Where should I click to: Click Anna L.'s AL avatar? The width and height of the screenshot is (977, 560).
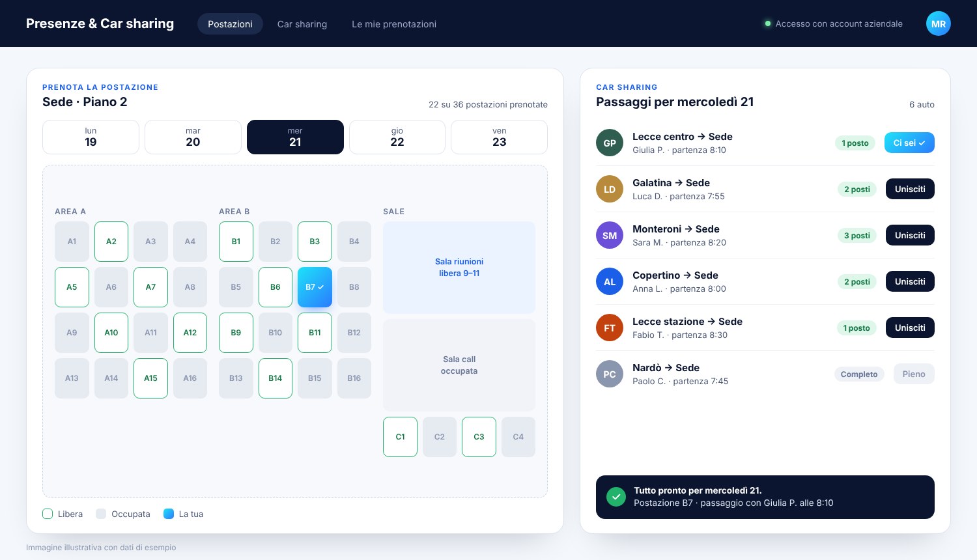click(x=610, y=282)
